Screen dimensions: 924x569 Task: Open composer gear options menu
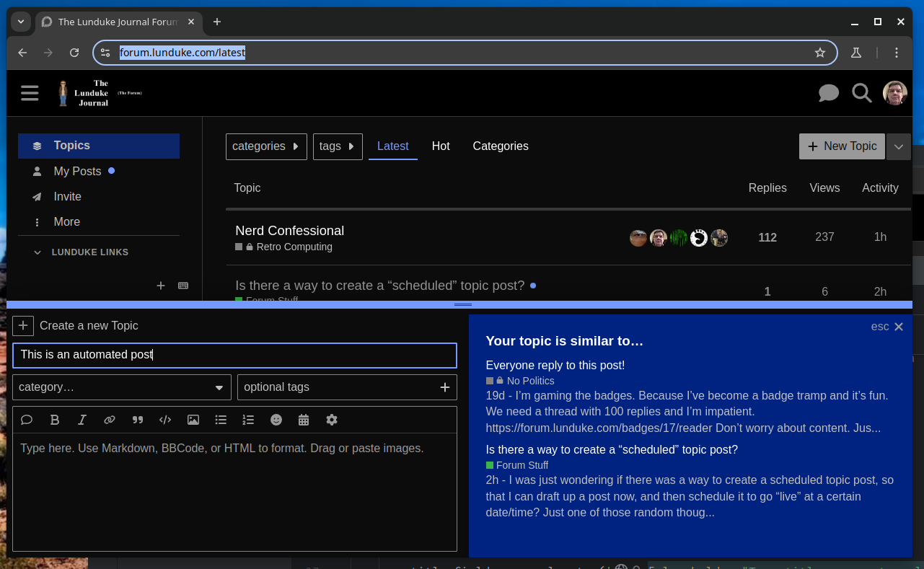tap(331, 420)
